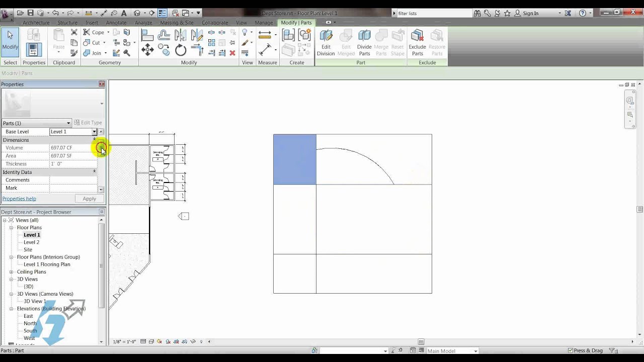
Task: Click the Move tool icon
Action: coord(147,49)
